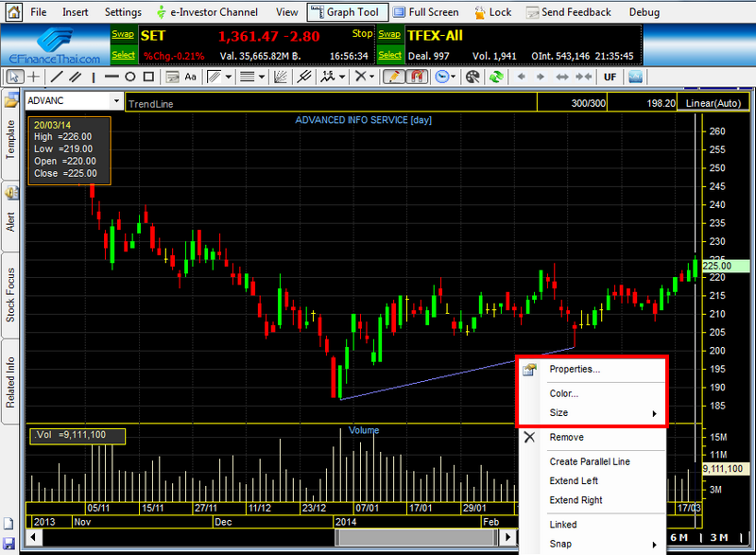Click the remove drawings X tool
Image resolution: width=756 pixels, height=555 pixels.
click(360, 77)
